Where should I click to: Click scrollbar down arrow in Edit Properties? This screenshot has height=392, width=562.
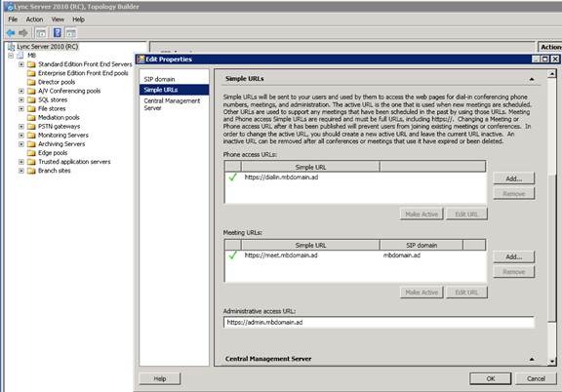click(x=552, y=361)
